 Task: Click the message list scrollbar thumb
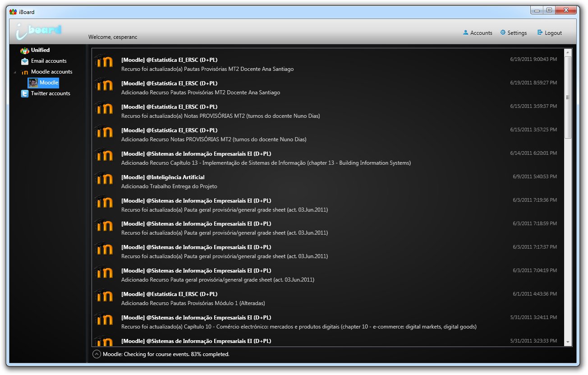[x=568, y=97]
